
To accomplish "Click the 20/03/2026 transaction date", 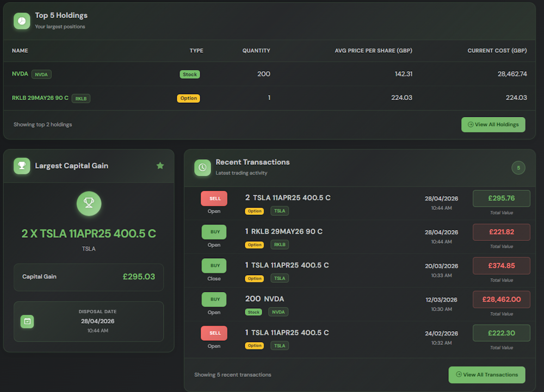I will coord(442,266).
